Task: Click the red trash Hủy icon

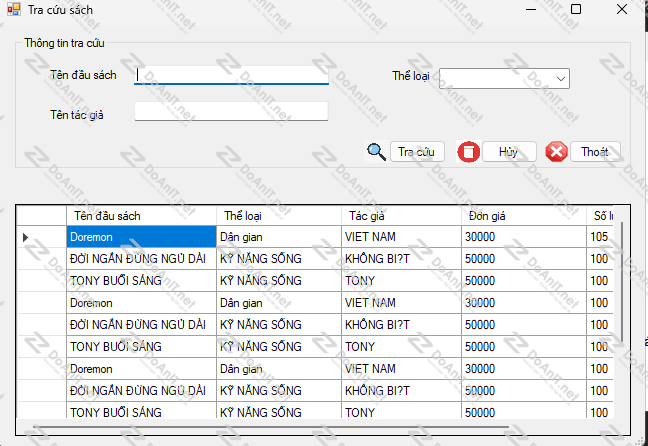Action: 468,152
